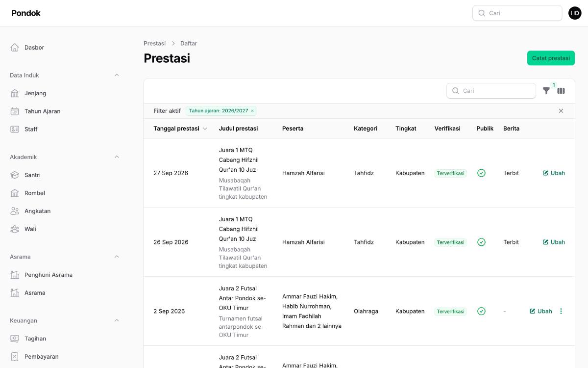Click public check icon for 26 Sep 2026
Image resolution: width=588 pixels, height=368 pixels.
(x=481, y=242)
